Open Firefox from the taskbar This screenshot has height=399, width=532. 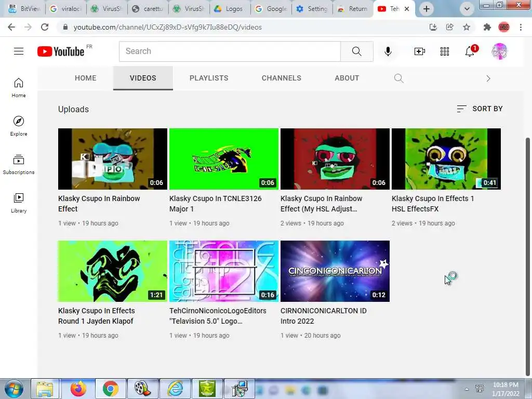(x=78, y=389)
